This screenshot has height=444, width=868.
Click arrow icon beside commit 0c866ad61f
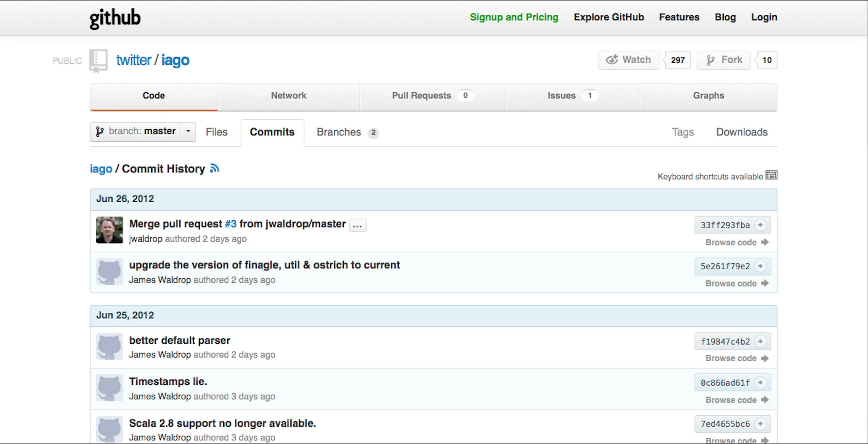point(760,383)
